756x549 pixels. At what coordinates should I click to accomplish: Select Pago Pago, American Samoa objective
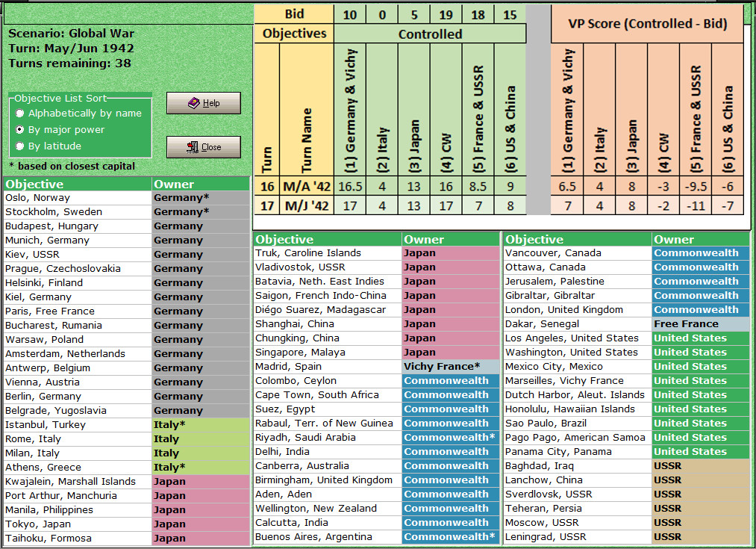[627, 438]
